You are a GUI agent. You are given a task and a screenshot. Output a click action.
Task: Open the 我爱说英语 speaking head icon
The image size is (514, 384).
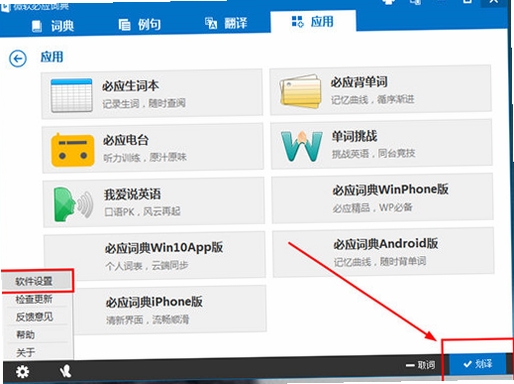(x=74, y=204)
